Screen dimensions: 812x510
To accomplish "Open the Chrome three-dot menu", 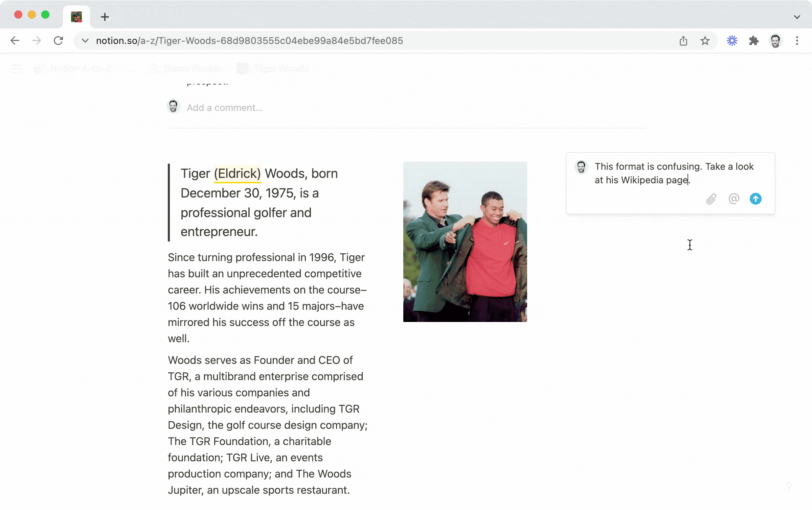I will [x=797, y=41].
